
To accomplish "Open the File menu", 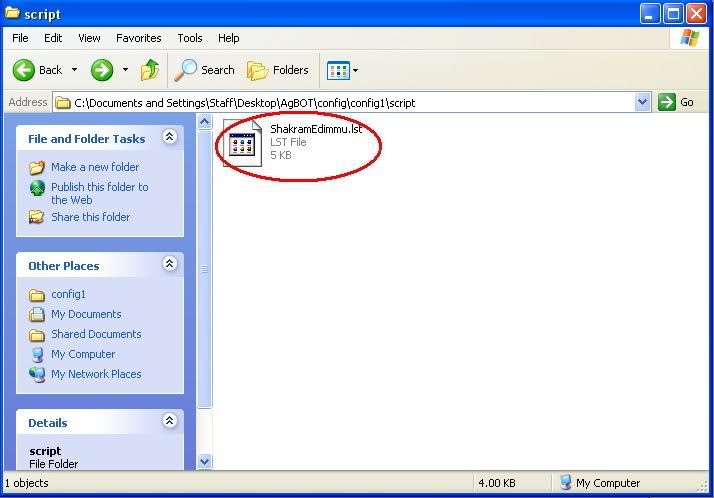I will pyautogui.click(x=20, y=38).
